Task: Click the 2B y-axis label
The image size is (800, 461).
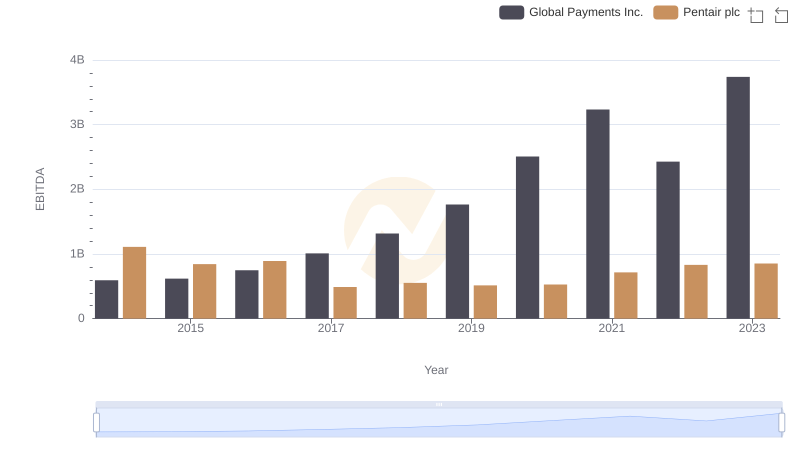Action: pos(77,189)
